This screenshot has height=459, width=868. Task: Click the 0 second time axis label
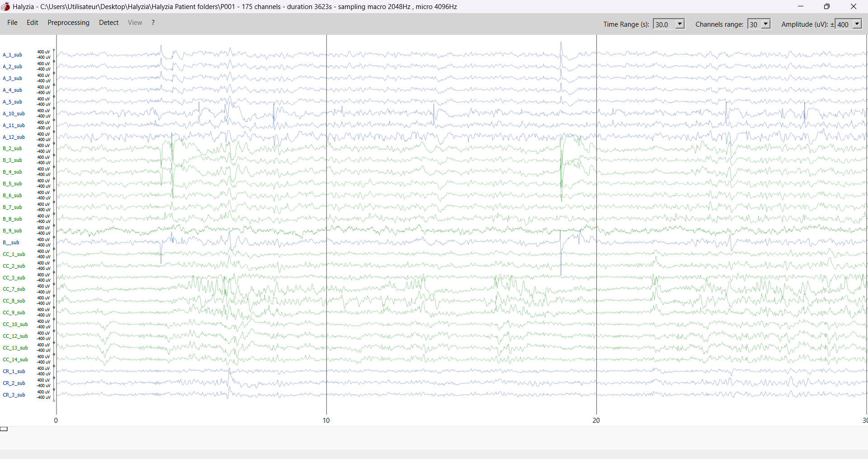[56, 420]
